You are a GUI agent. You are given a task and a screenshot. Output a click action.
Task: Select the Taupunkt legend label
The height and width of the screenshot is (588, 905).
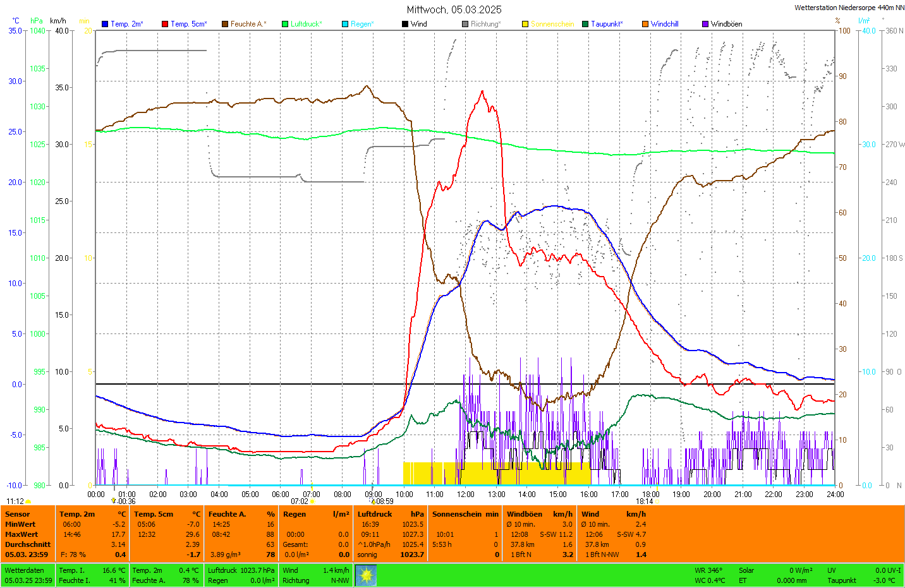pos(606,24)
